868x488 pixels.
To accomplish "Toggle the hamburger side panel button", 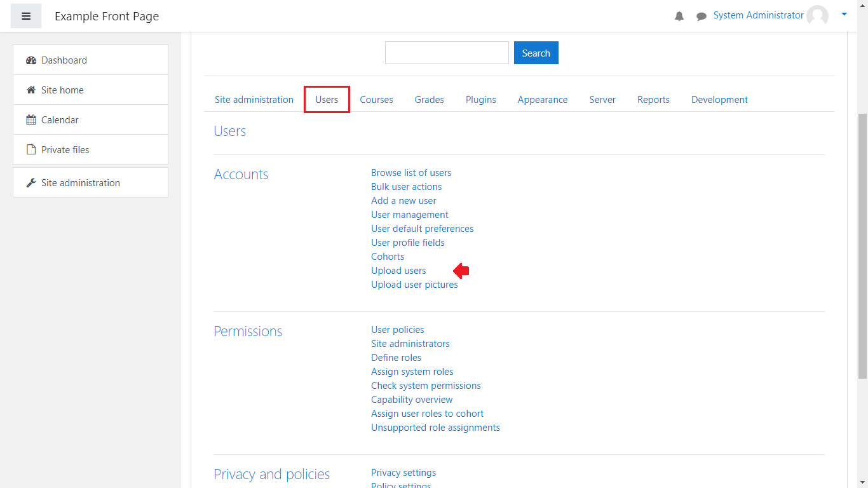I will (26, 17).
